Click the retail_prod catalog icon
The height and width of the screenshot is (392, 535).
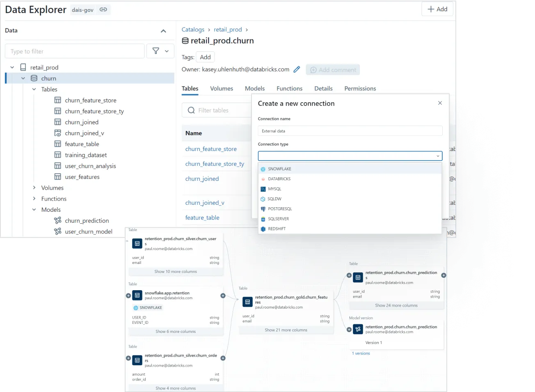coord(23,67)
